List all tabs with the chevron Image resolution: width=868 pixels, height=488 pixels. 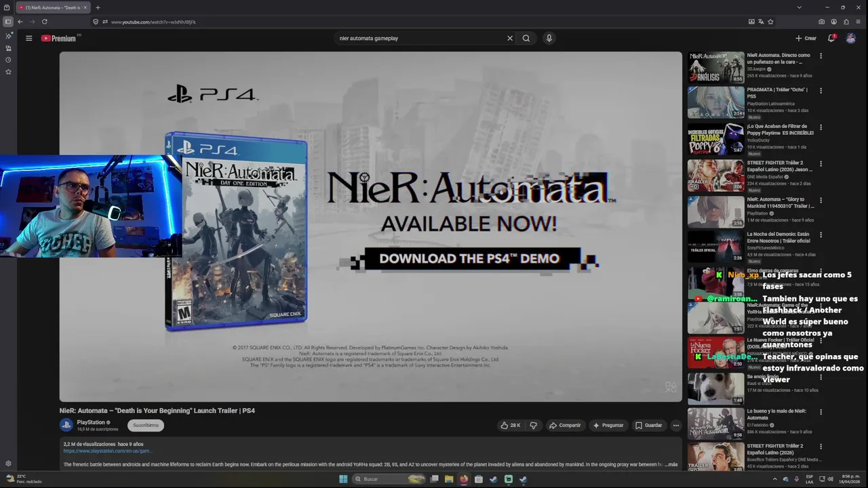(800, 7)
